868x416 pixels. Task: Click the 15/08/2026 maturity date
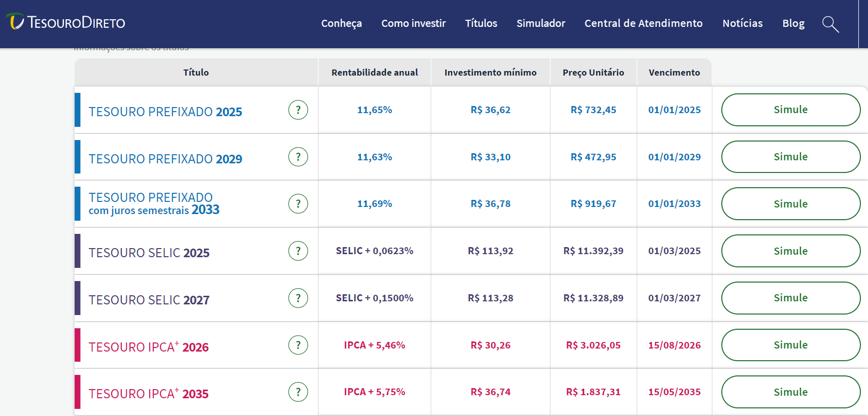point(674,345)
